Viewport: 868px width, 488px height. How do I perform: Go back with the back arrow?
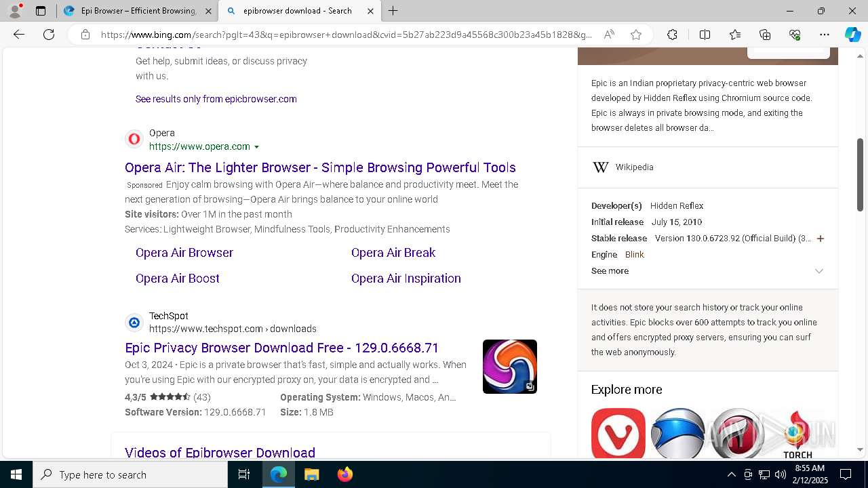[19, 35]
